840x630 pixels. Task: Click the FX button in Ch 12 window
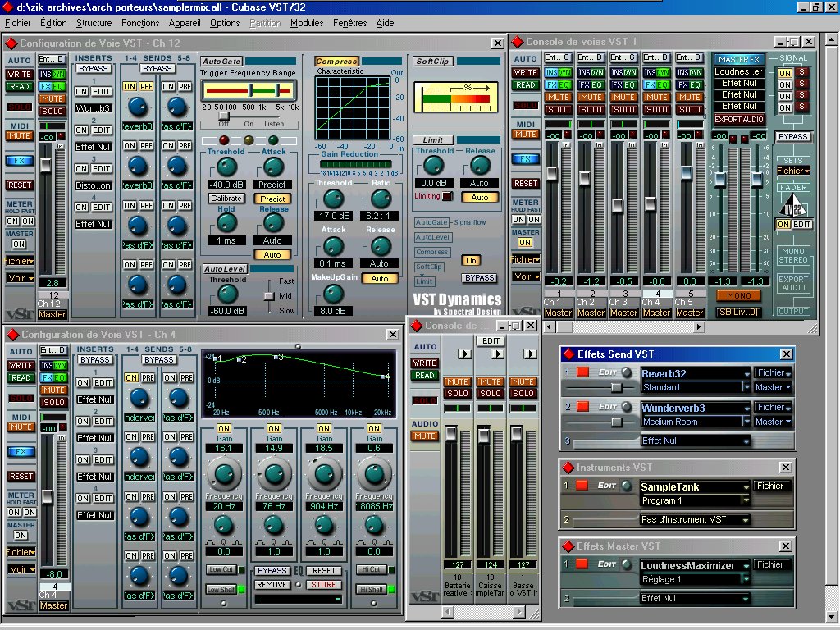pos(20,160)
